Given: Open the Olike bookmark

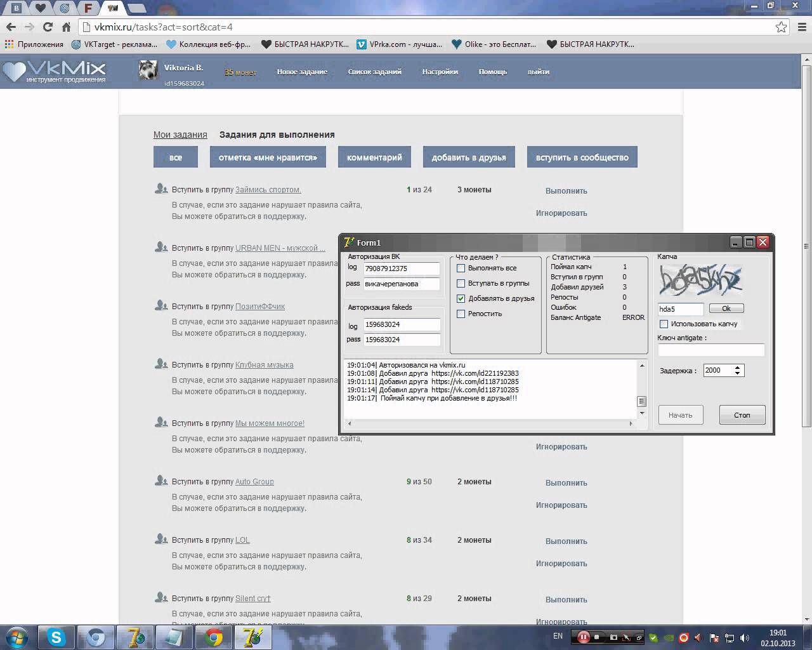Looking at the screenshot, I should [x=494, y=44].
